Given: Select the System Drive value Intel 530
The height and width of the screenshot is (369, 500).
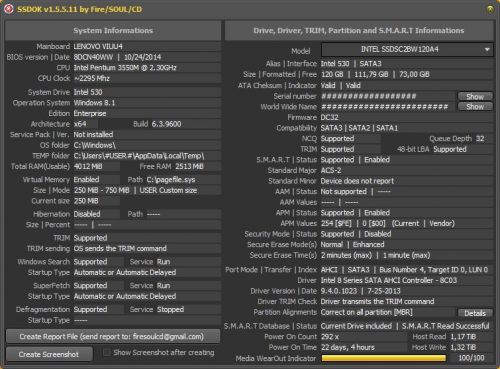Looking at the screenshot, I should [88, 92].
